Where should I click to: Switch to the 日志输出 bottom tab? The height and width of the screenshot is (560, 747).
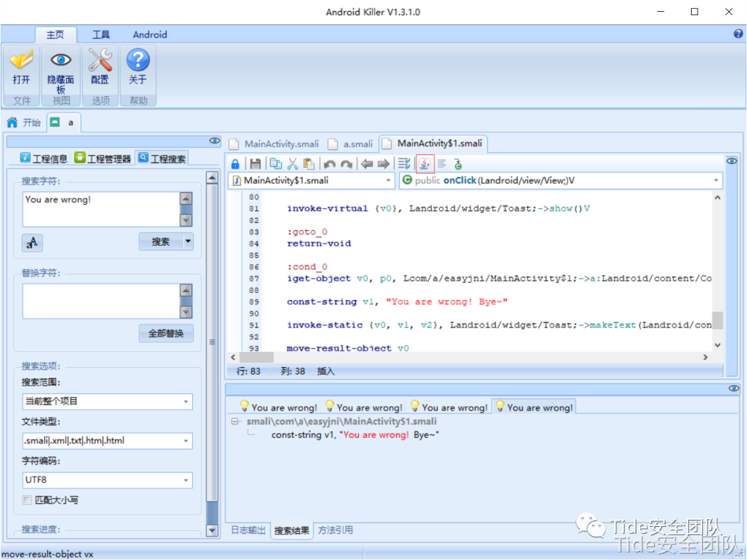pyautogui.click(x=248, y=530)
